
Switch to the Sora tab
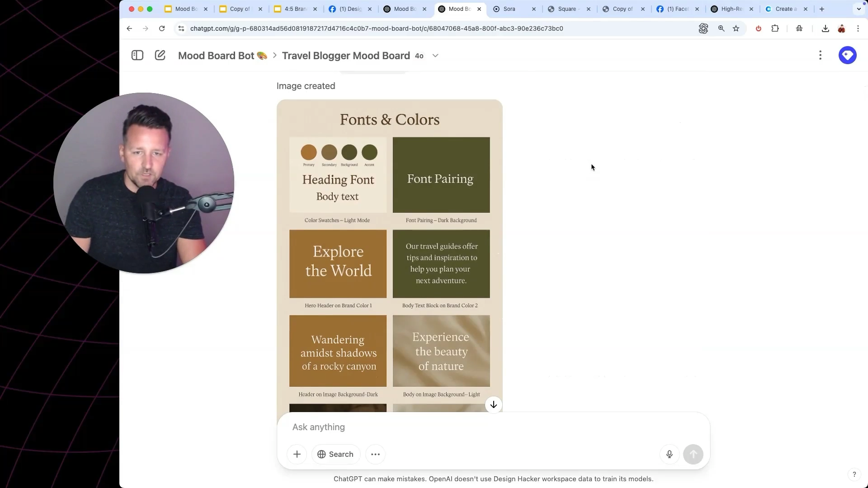[509, 9]
